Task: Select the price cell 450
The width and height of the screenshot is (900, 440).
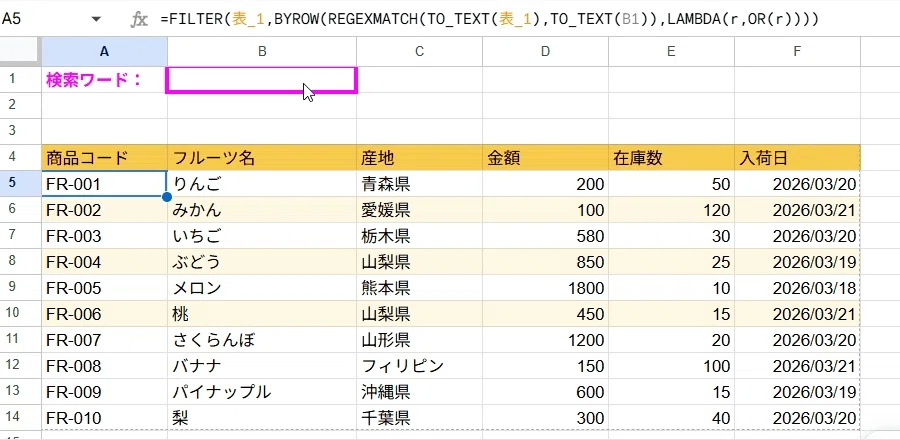Action: point(545,314)
